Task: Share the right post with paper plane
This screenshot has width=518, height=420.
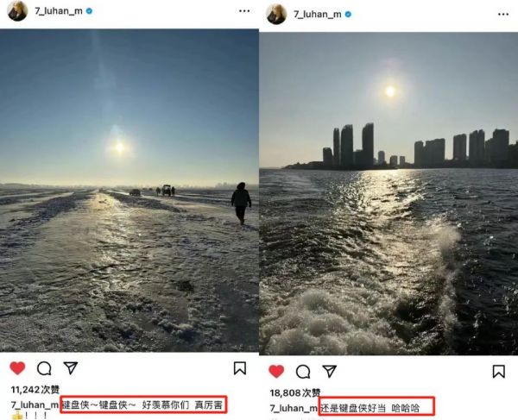Action: (330, 371)
